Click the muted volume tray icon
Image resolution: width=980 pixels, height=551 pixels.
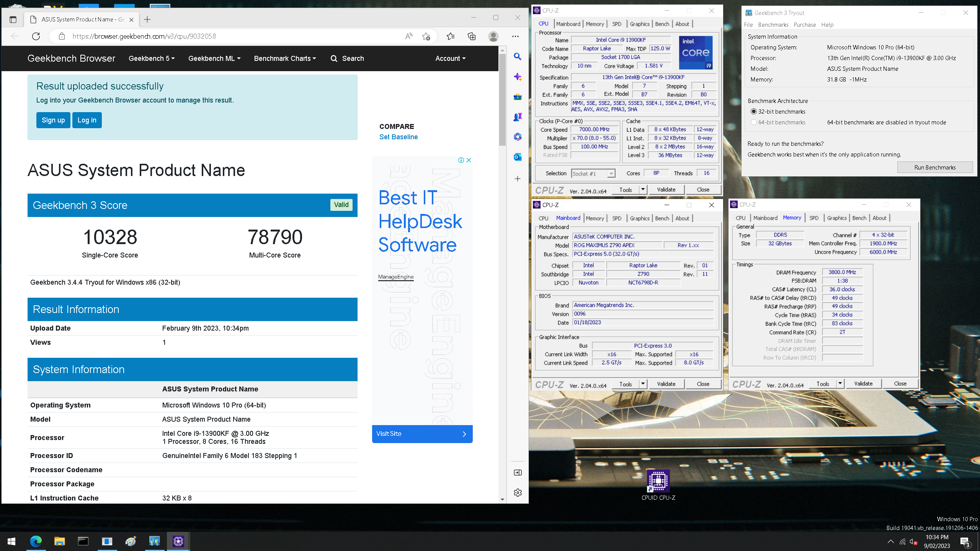point(913,541)
